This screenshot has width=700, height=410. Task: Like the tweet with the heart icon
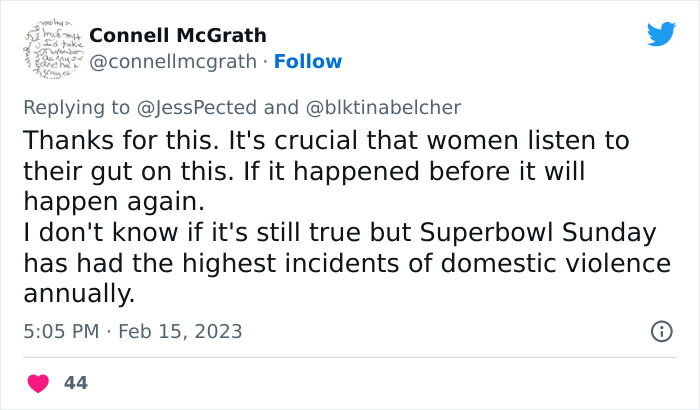pos(38,383)
